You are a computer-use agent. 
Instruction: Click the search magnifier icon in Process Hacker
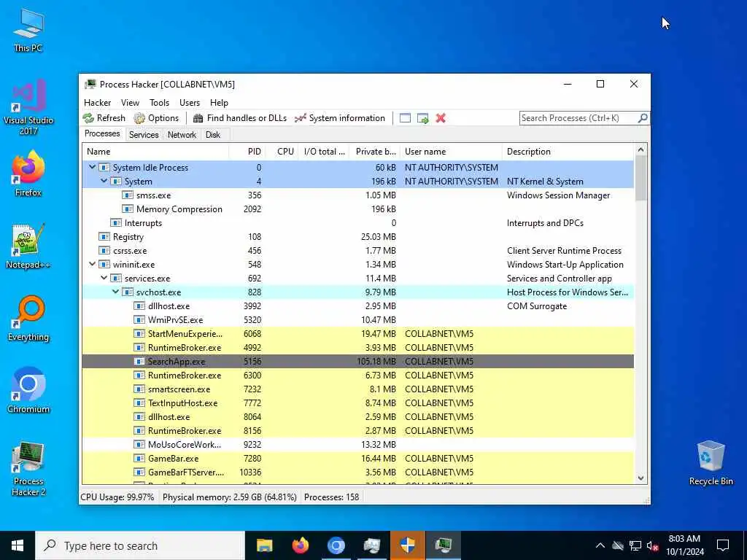pos(642,117)
